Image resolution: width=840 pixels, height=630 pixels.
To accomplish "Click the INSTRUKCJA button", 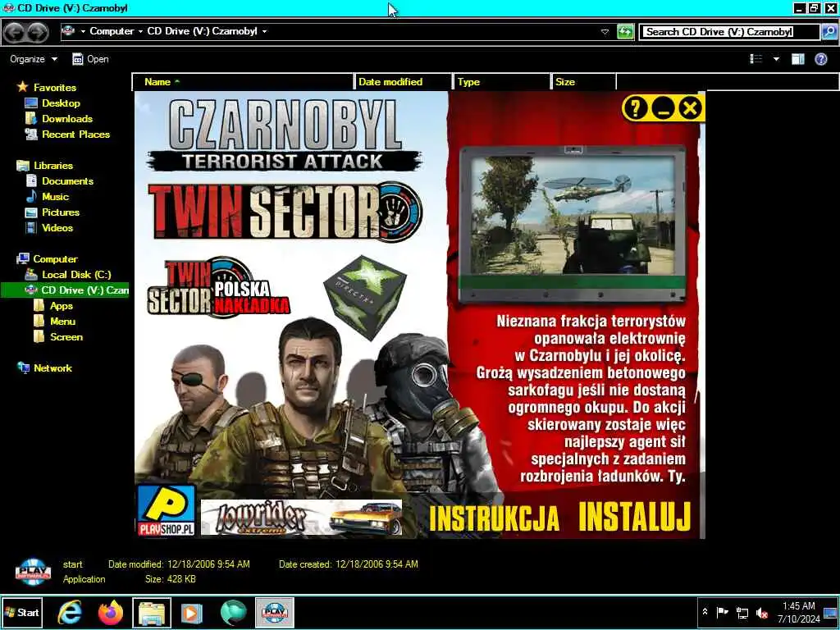I will pyautogui.click(x=495, y=518).
